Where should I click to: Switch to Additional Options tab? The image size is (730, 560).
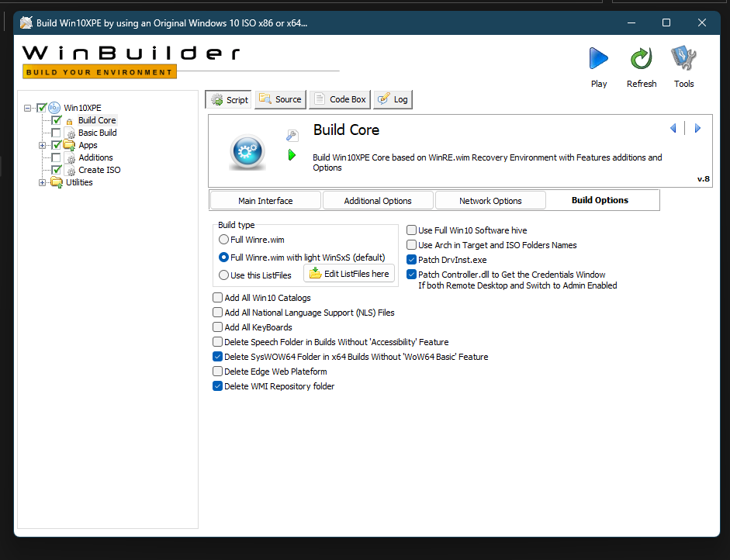point(378,201)
